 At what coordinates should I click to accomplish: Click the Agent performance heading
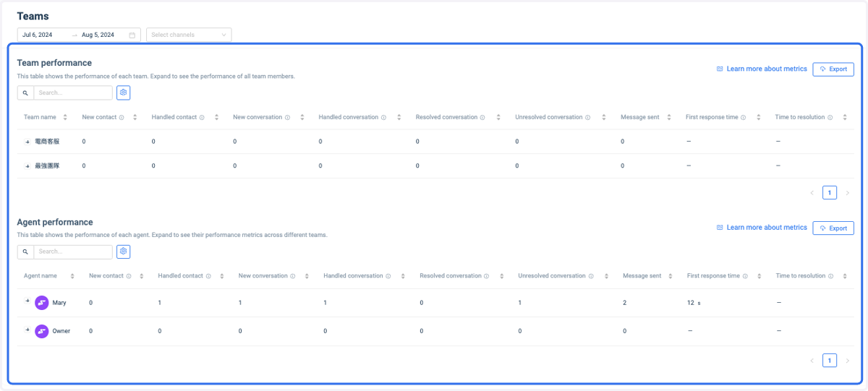(x=55, y=223)
